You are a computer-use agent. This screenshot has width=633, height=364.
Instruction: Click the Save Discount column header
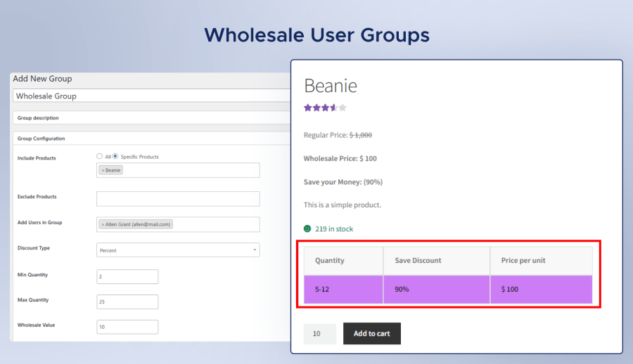tap(436, 261)
